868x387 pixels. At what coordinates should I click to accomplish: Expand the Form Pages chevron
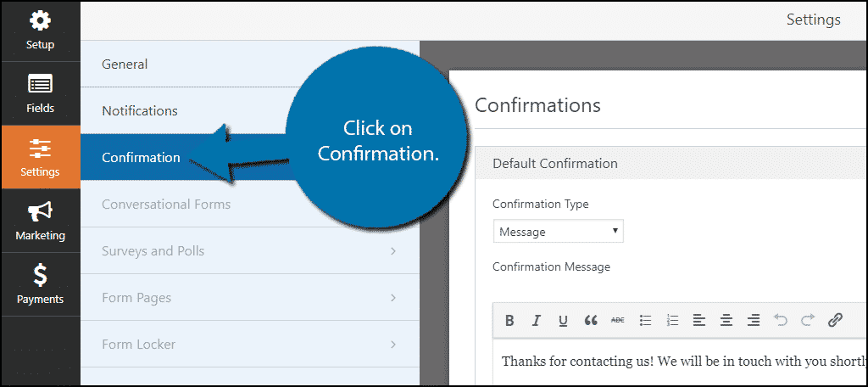coord(393,298)
